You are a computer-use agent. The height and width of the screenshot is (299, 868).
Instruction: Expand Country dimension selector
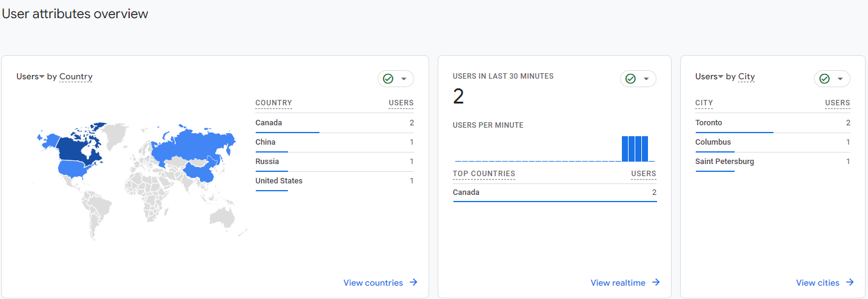pos(76,76)
